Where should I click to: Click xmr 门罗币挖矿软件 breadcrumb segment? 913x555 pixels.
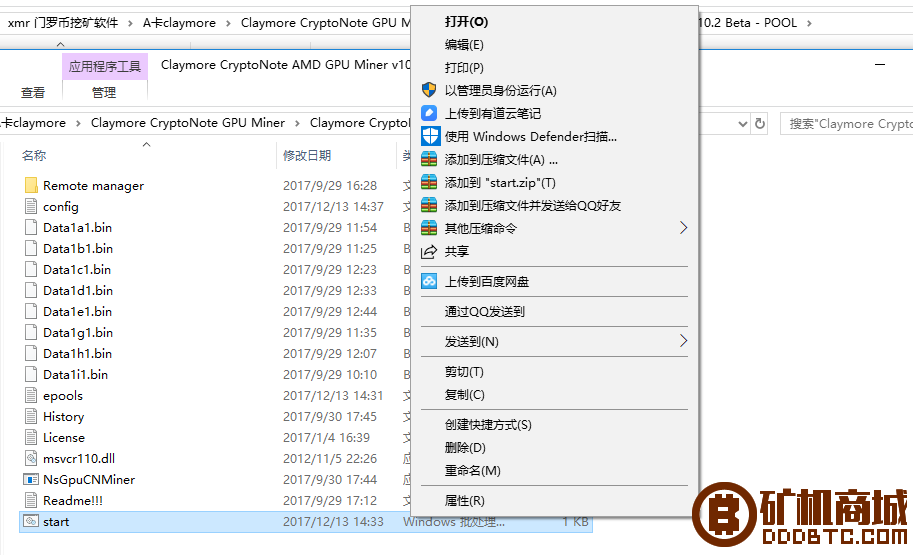click(x=63, y=23)
